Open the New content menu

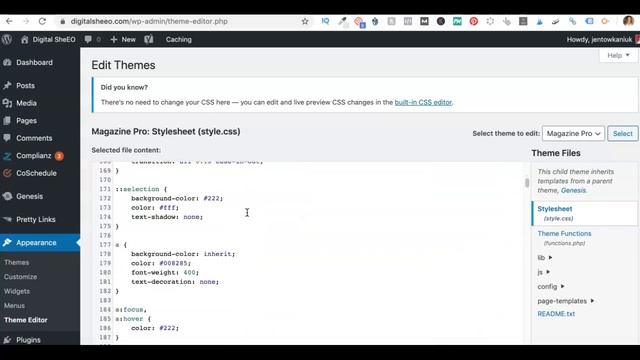tap(123, 40)
